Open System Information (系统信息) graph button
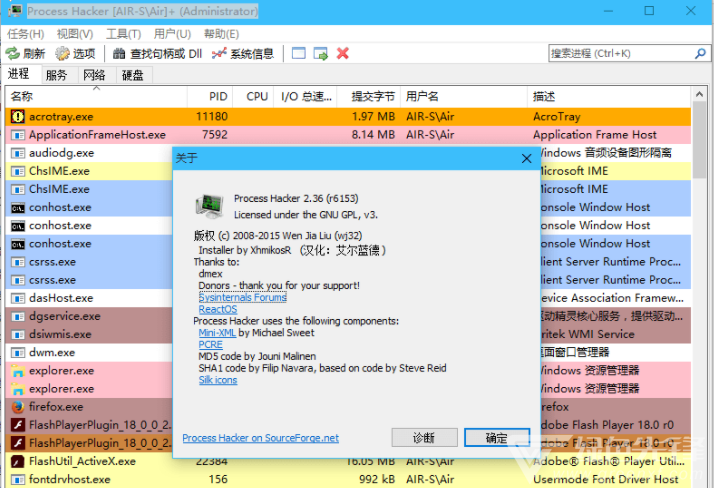Screen dimensions: 714x488 [x=243, y=54]
